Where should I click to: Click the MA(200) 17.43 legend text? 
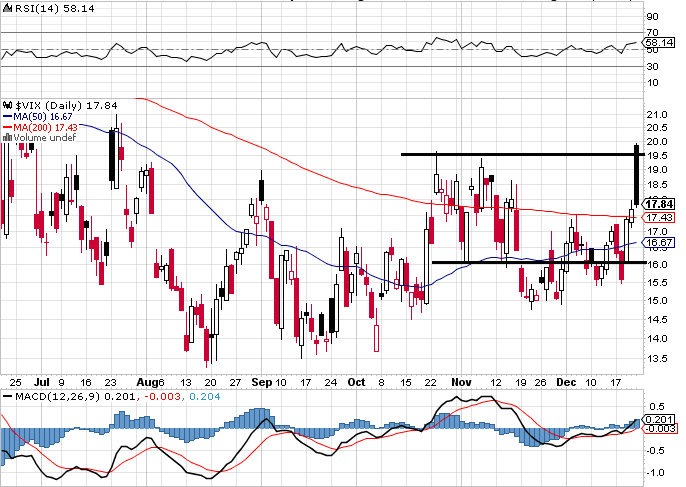(x=46, y=127)
